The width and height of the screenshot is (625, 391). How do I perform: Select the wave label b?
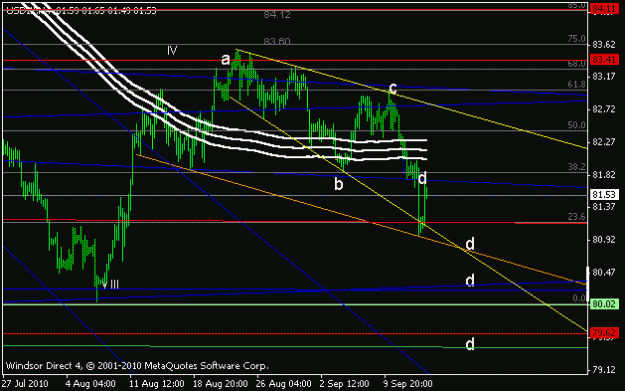pos(338,184)
